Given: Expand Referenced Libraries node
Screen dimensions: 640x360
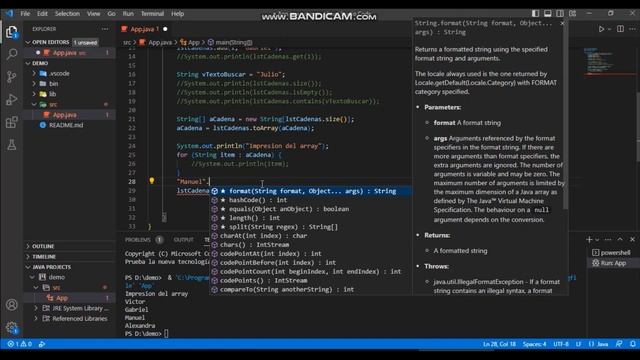Looking at the screenshot, I should [x=36, y=318].
